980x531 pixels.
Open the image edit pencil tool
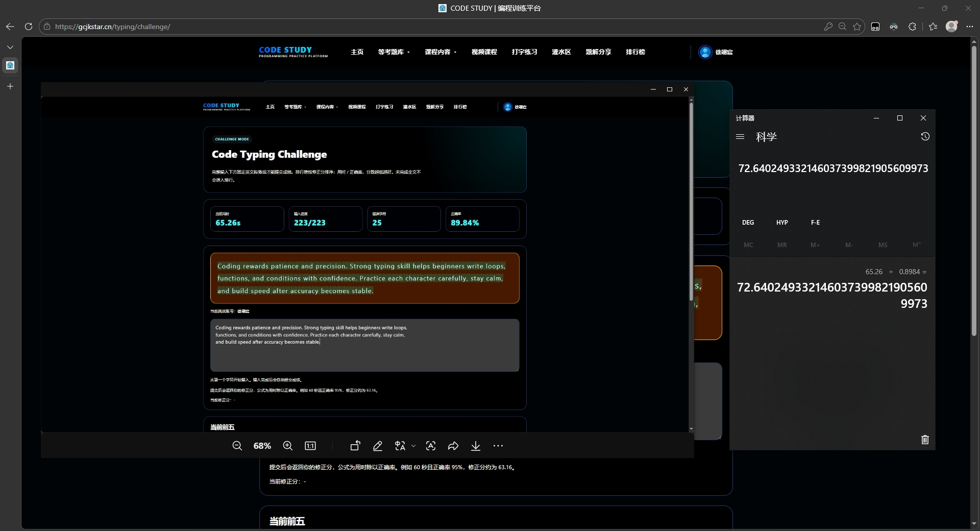click(378, 446)
